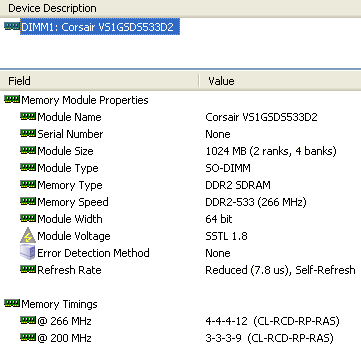Select the Module Type SO-DIMM value

tap(228, 168)
